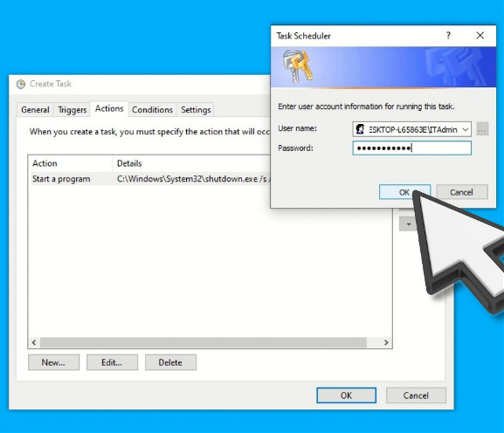The height and width of the screenshot is (433, 504).
Task: Click the browse ellipsis button beside User name
Action: (x=482, y=129)
